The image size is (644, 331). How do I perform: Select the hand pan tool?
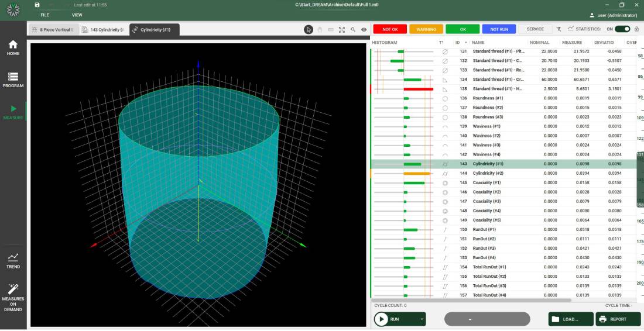pos(320,29)
